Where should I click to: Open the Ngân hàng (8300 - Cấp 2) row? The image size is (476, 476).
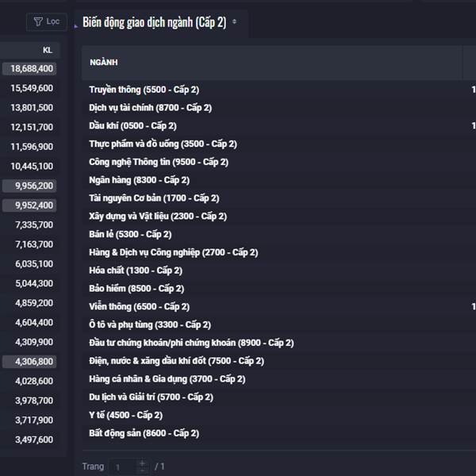pos(279,180)
